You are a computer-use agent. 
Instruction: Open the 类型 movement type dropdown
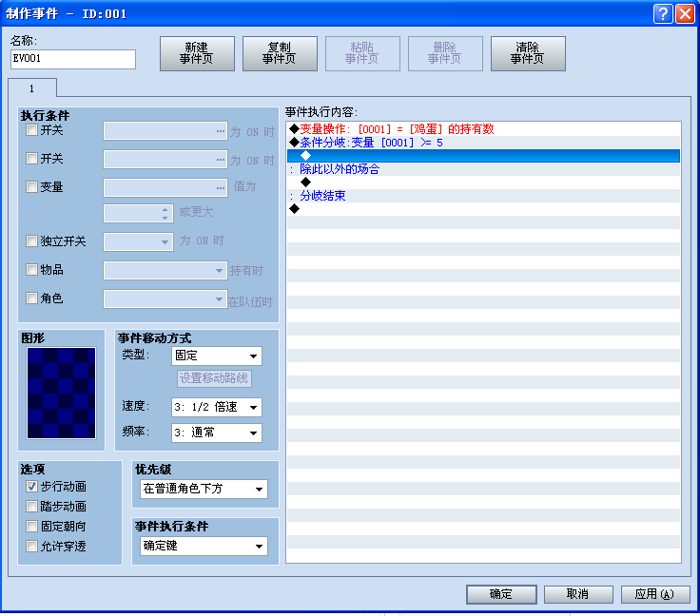[x=217, y=356]
